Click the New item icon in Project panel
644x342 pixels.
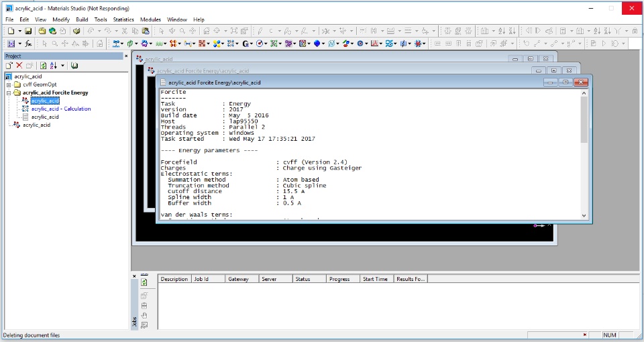(9, 66)
